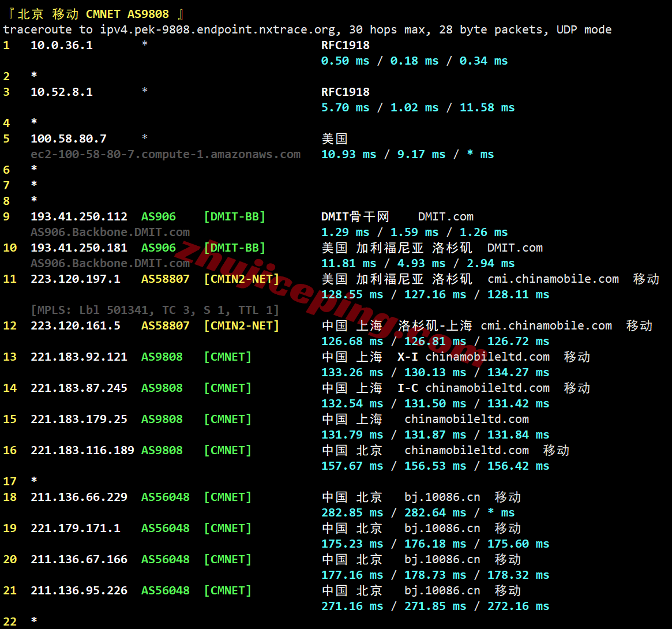Click AS906 on the 193.41.250.112 row
Screen dimensions: 672x629
click(x=159, y=216)
